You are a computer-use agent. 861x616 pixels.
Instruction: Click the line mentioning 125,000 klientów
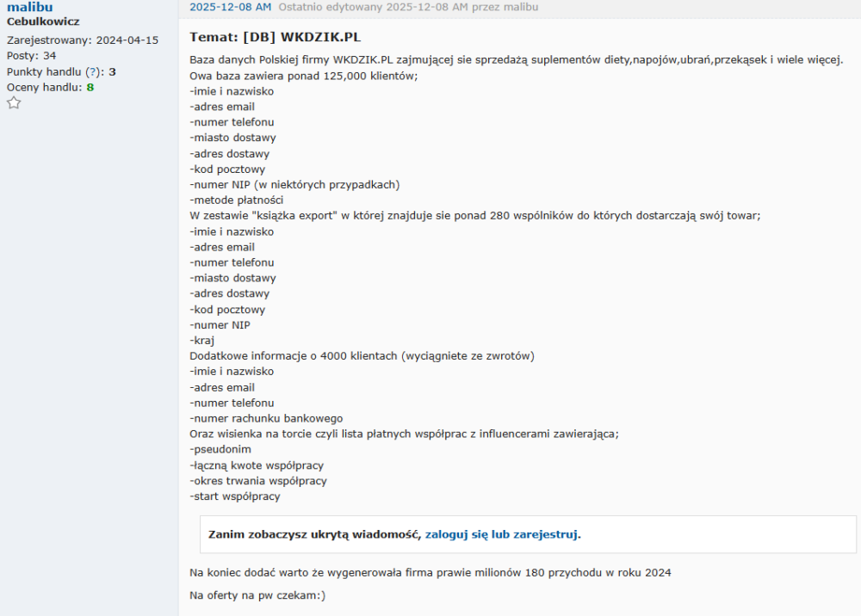pyautogui.click(x=303, y=76)
